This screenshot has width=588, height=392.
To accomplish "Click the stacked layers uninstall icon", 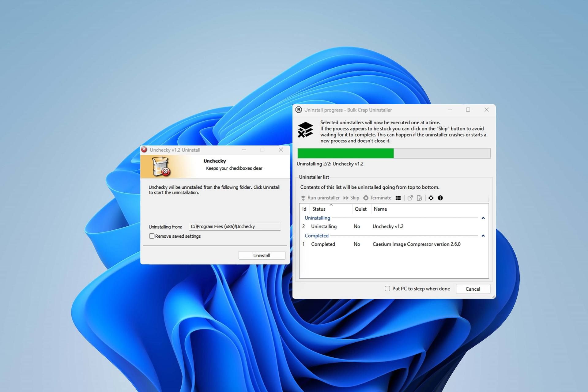I will pos(305,130).
